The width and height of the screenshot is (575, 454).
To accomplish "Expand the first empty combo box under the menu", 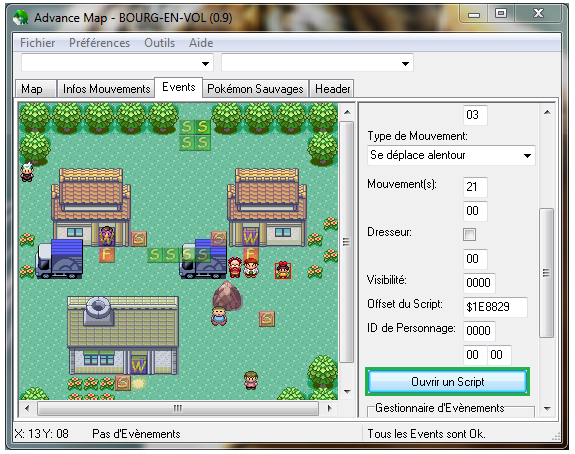I will coord(117,63).
